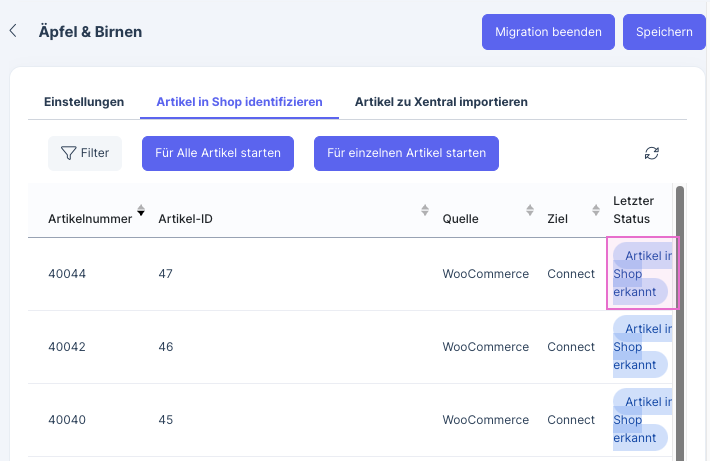Click the Ziel column header
710x461 pixels.
click(x=557, y=219)
